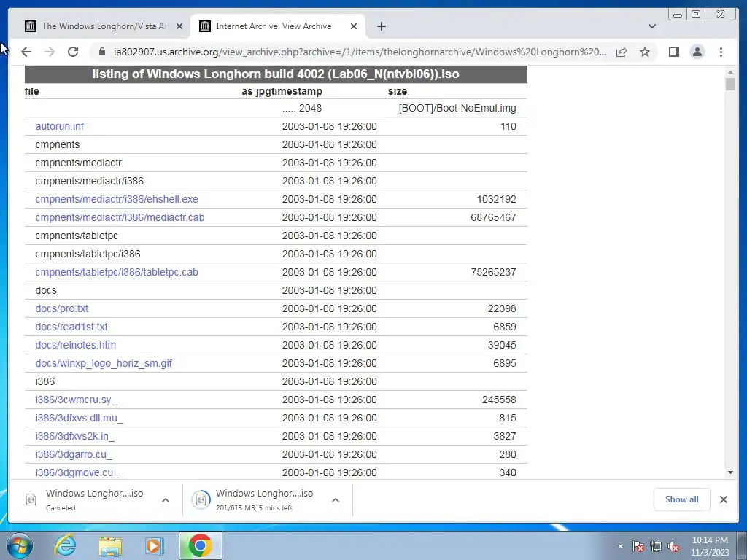Click the page scrollbar up arrow
Screen dimensions: 747x560
pos(730,72)
